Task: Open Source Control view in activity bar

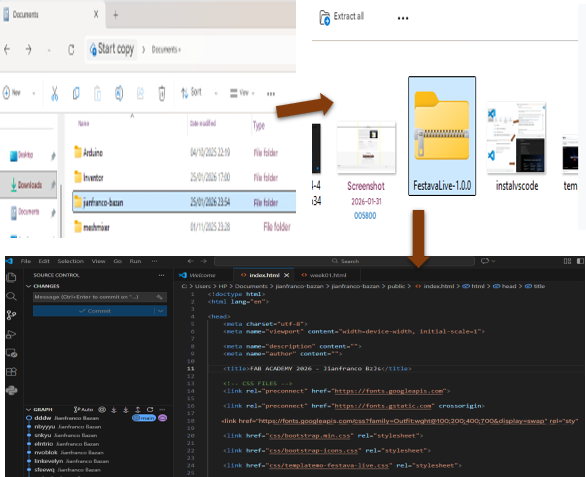Action: pos(12,315)
